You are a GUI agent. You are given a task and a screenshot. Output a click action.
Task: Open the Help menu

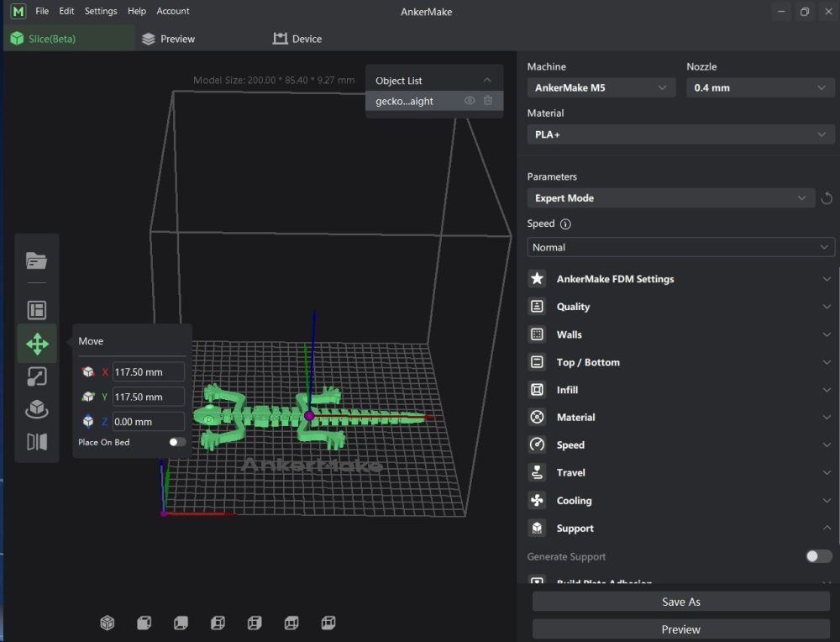(137, 11)
